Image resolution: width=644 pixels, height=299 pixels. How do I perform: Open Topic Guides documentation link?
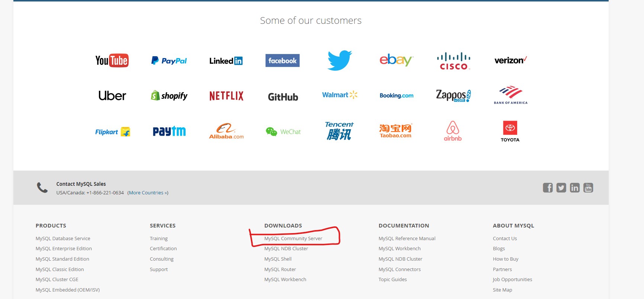393,279
